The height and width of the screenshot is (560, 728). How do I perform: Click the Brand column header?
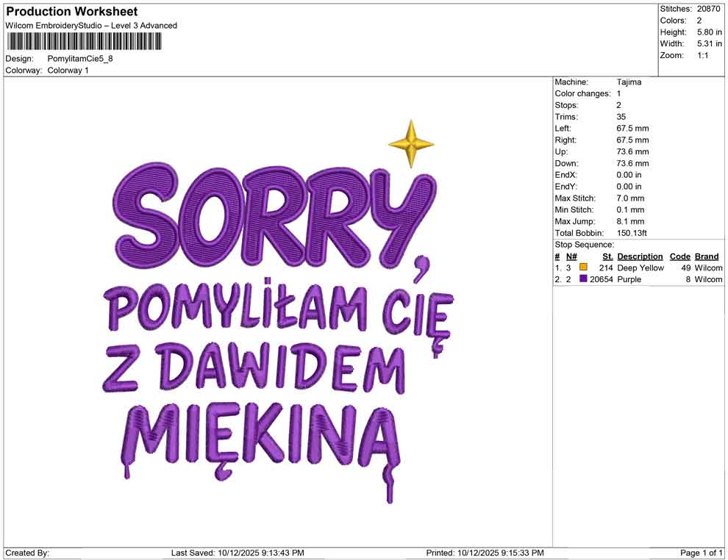(707, 256)
